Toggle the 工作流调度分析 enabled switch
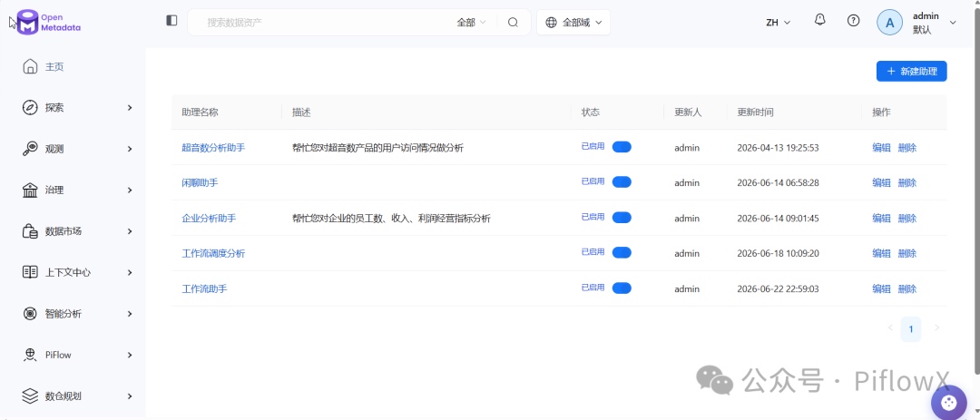The width and height of the screenshot is (980, 420). click(x=622, y=252)
